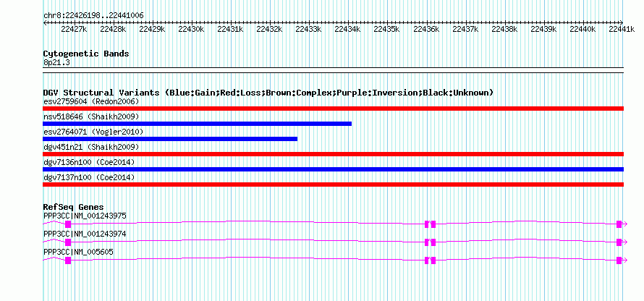Click the blue gain bar under dgv7136n100
This screenshot has width=644, height=301.
click(333, 169)
